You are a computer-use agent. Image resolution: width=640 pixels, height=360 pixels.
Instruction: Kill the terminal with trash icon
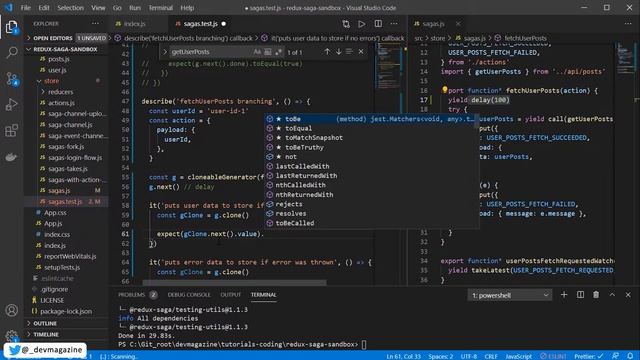pos(596,295)
